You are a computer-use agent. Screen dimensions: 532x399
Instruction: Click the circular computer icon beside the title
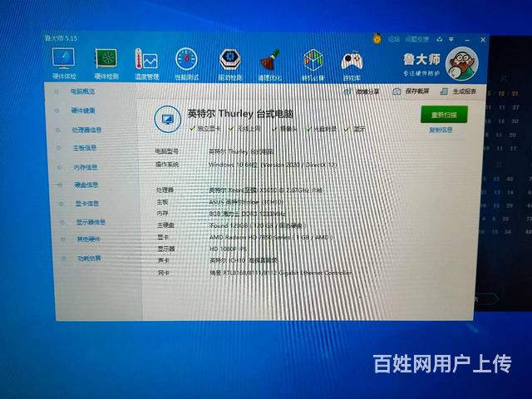pos(167,119)
